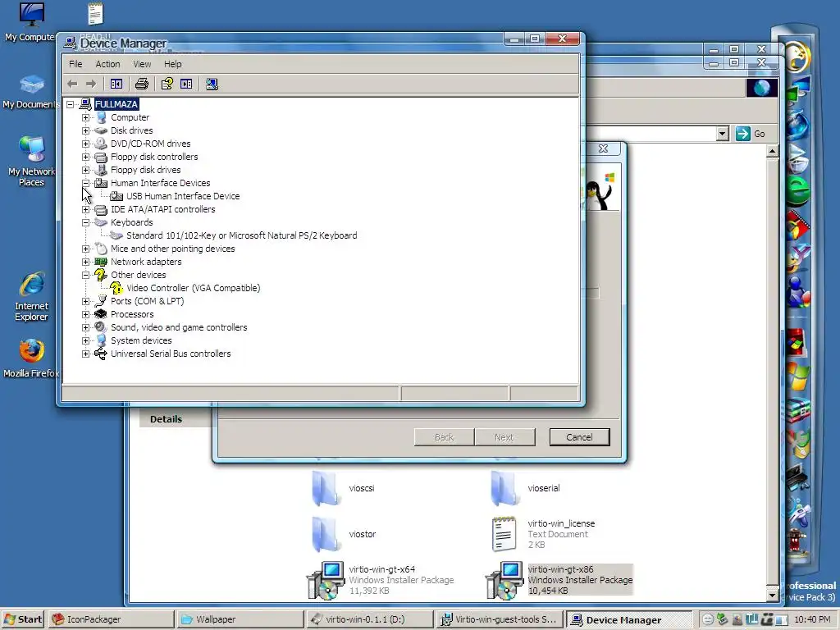Select the virtio-win_license text document

coord(542,534)
